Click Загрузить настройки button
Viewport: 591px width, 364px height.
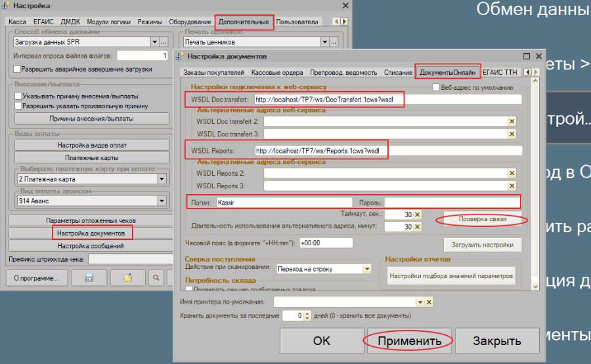coord(483,245)
